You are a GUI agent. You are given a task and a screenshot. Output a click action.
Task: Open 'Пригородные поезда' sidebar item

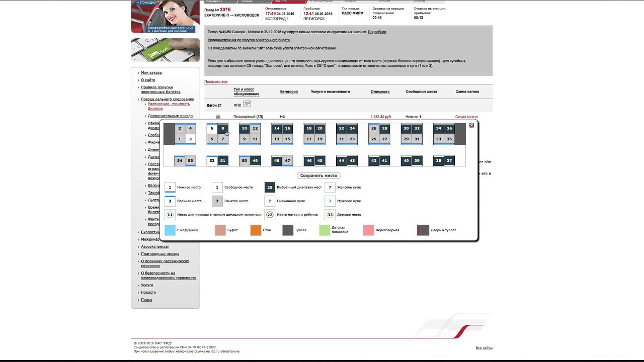point(160,254)
